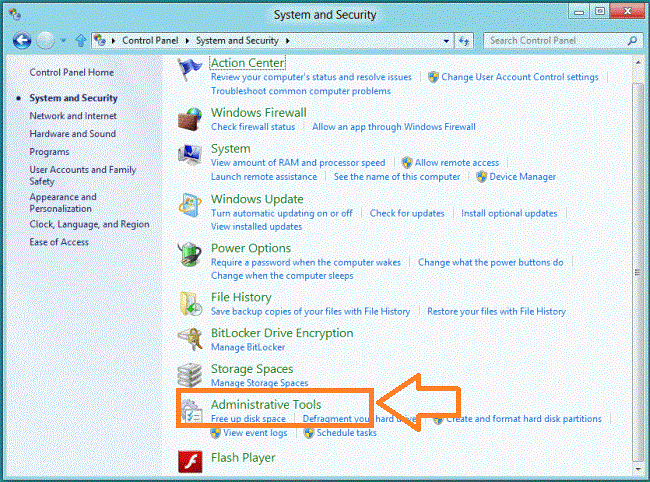Click the vertical scrollbar down arrow
Screen dimensions: 650x482
pyautogui.click(x=638, y=469)
